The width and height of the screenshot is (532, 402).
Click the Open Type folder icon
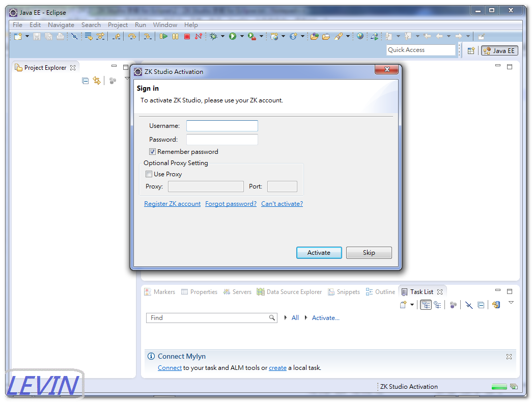point(314,36)
